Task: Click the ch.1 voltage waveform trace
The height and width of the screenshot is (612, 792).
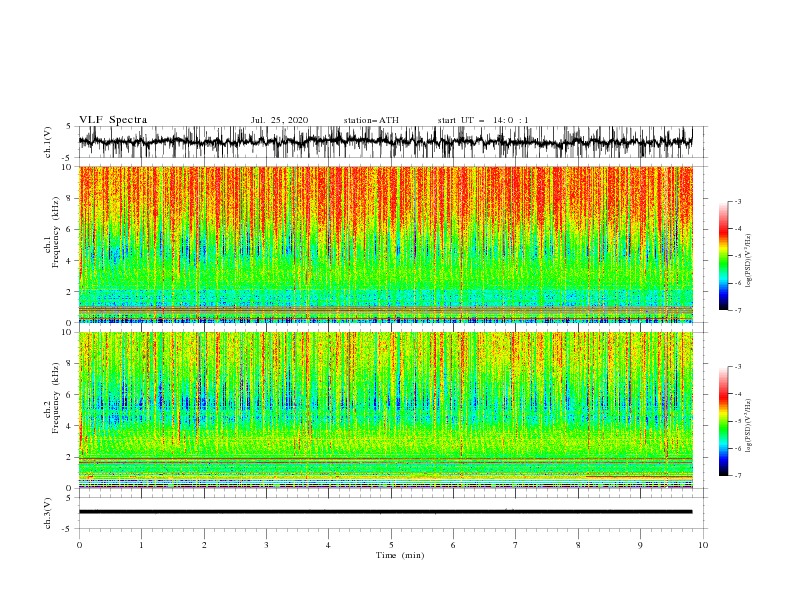Action: 385,142
